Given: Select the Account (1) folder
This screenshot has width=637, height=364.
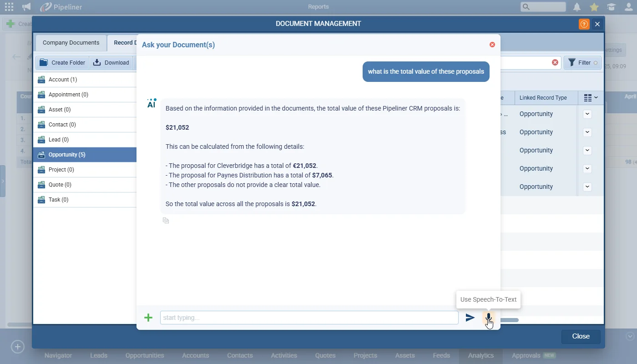Looking at the screenshot, I should click(85, 80).
